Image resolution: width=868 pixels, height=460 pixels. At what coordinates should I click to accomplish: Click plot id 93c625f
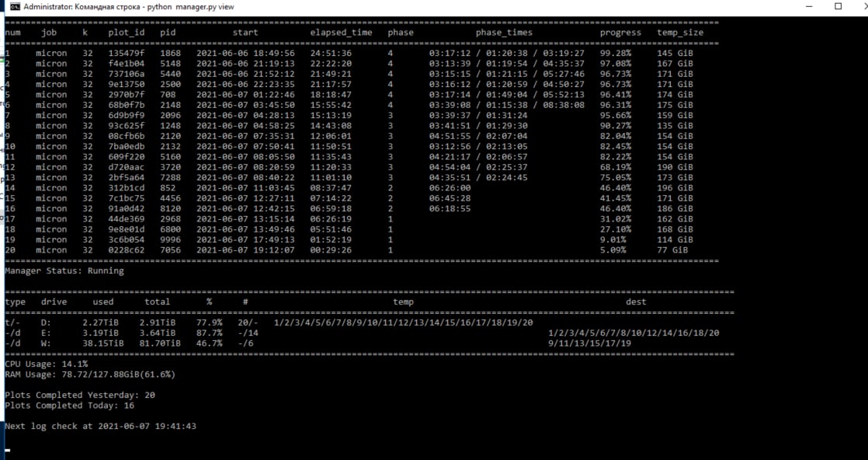tap(127, 126)
